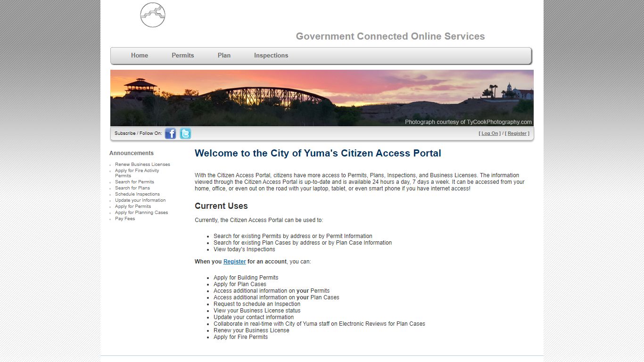The width and height of the screenshot is (644, 362).
Task: Go to the Home menu
Action: [140, 55]
